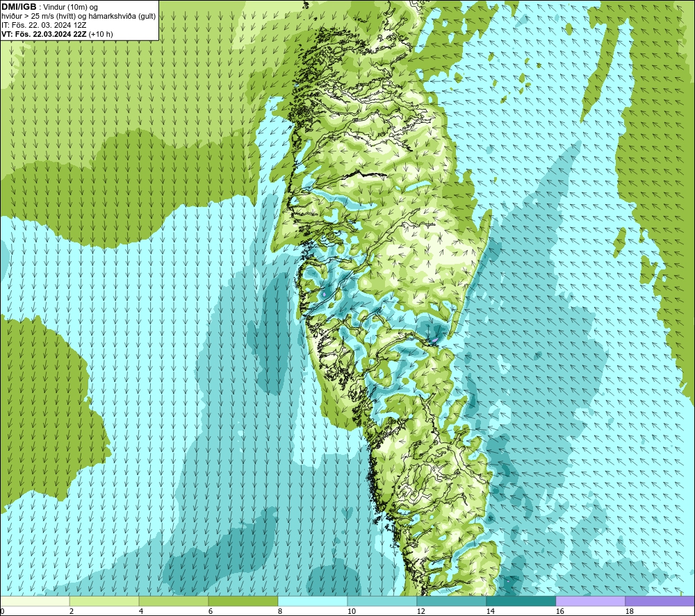The height and width of the screenshot is (616, 695).
Task: Click the 'IT: Fös. 22. 03. 2024 12Z' line
Action: tap(43, 25)
